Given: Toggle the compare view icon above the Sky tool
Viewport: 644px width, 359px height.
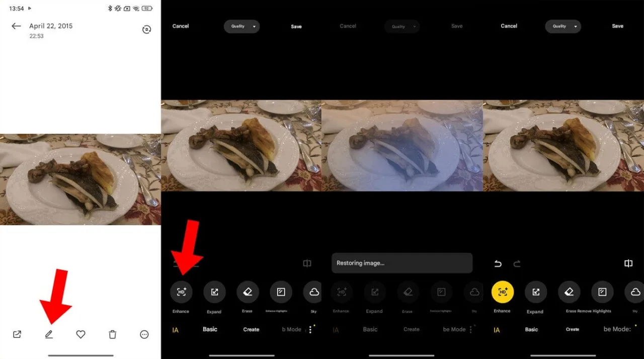Looking at the screenshot, I should (628, 263).
